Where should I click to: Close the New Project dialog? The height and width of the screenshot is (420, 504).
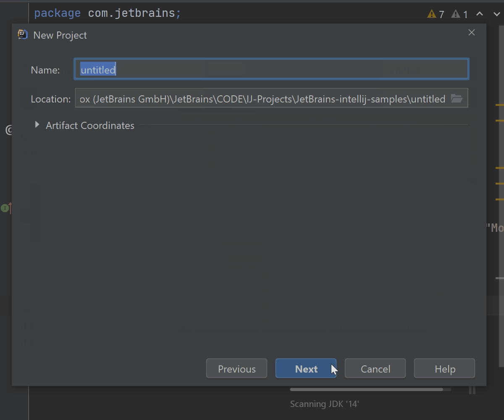(x=472, y=33)
